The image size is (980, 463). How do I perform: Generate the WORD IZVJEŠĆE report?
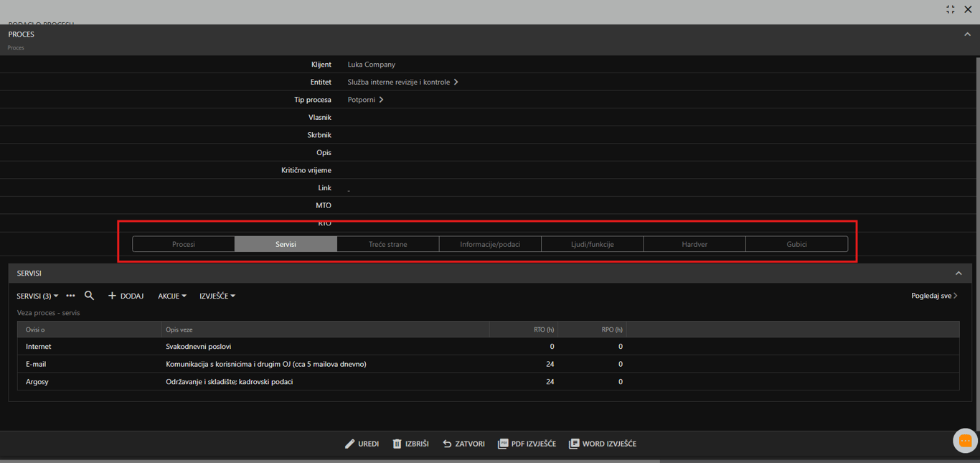tap(603, 444)
